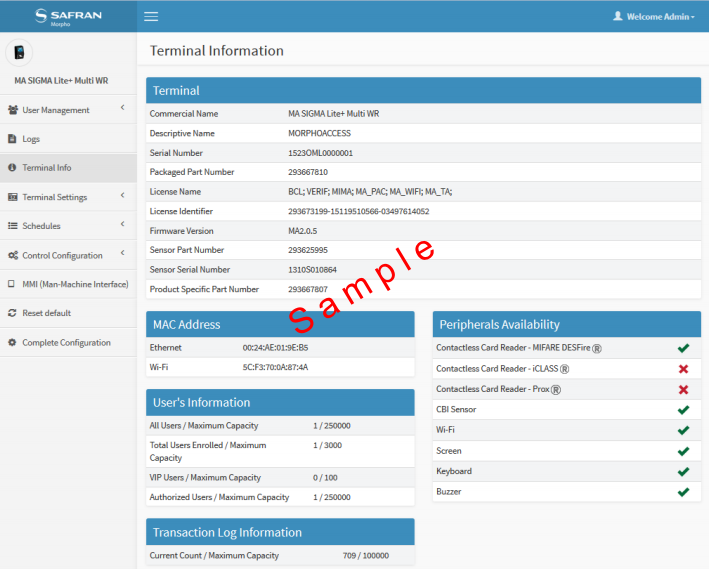Select transaction log count 709 / 100000
709x569 pixels.
pyautogui.click(x=366, y=555)
